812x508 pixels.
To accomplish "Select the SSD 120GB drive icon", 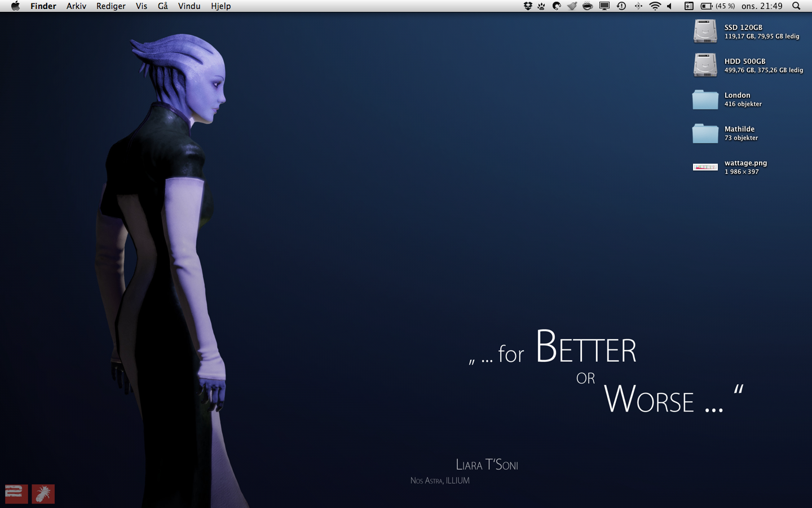I will (x=705, y=31).
